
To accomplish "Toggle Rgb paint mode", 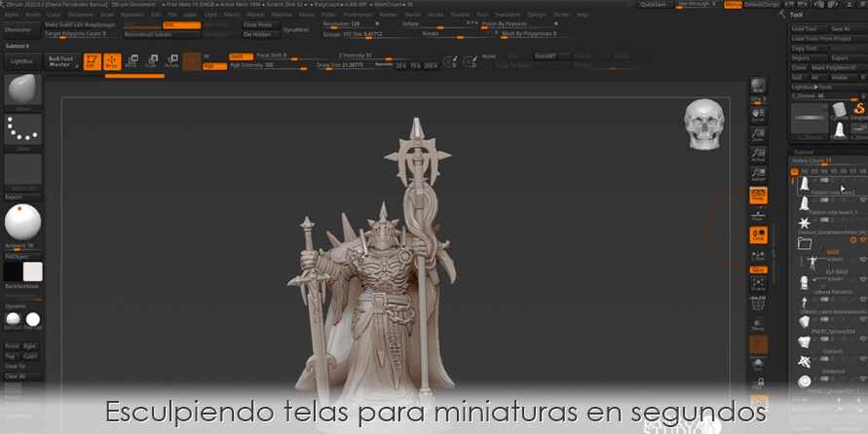I will [x=214, y=66].
